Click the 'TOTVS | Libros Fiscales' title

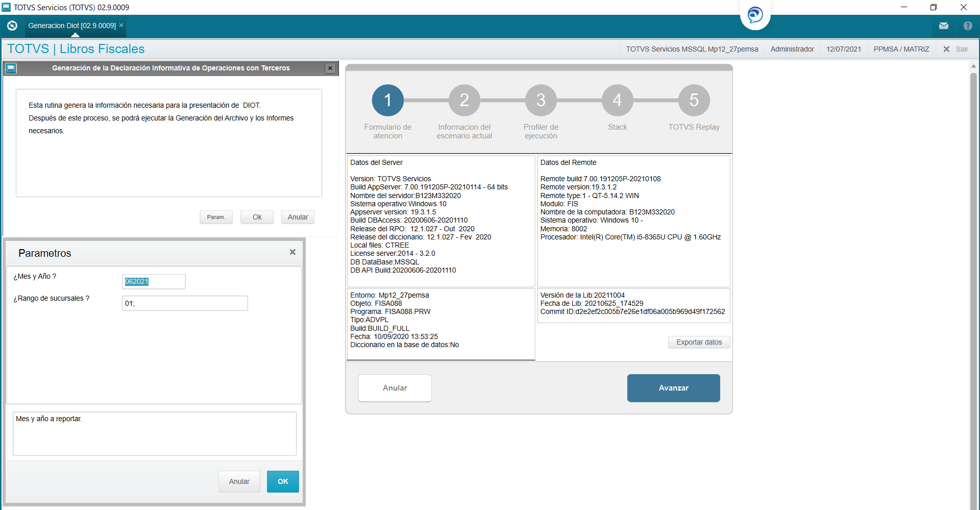coord(76,49)
